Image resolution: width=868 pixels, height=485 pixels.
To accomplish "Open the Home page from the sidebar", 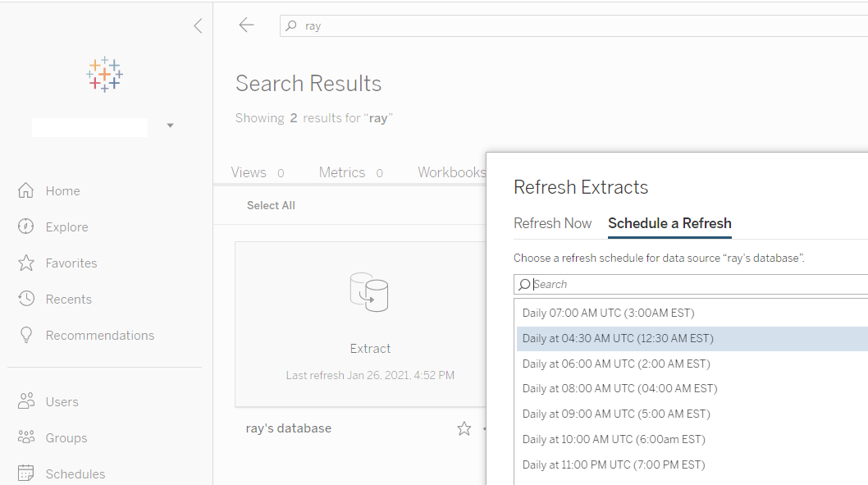I will coord(62,190).
